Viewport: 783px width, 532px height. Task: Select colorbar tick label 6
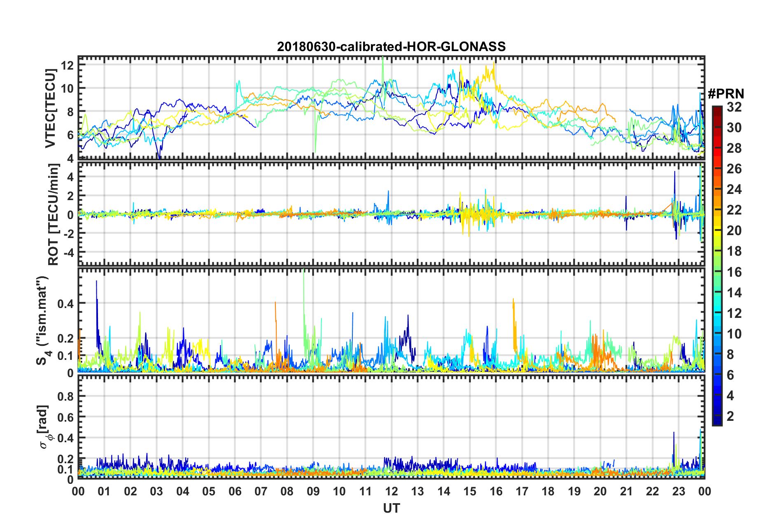pos(730,375)
